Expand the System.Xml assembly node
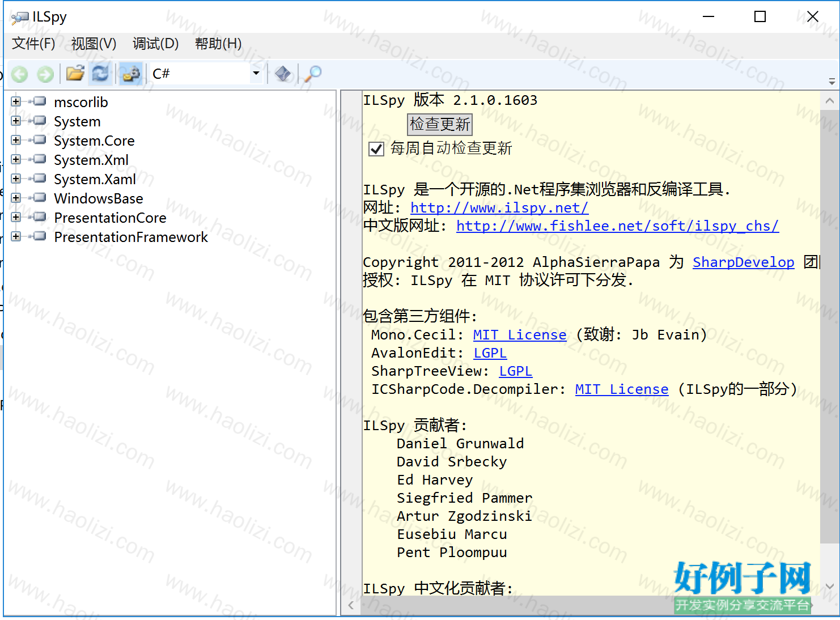This screenshot has height=620, width=840. point(16,160)
